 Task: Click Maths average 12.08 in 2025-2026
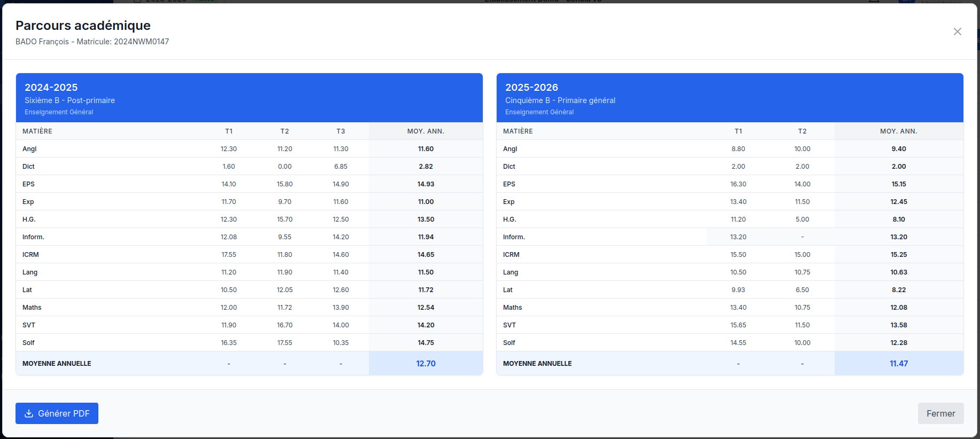point(899,308)
